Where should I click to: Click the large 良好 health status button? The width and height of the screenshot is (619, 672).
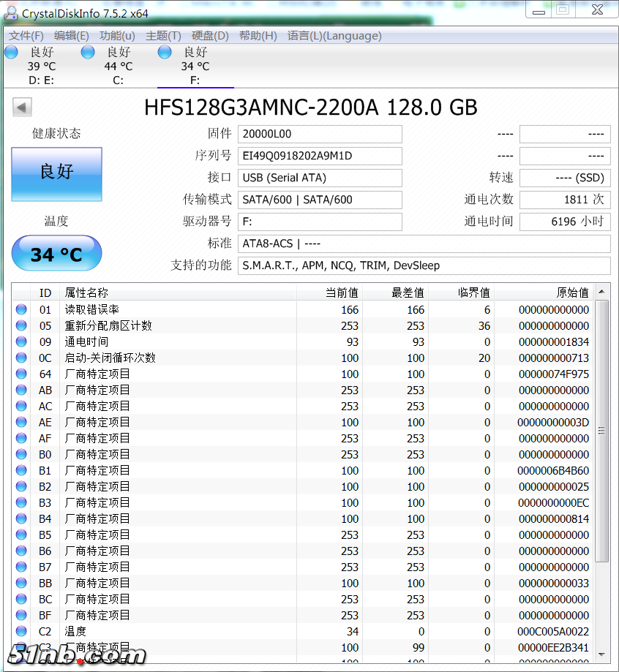coord(56,175)
